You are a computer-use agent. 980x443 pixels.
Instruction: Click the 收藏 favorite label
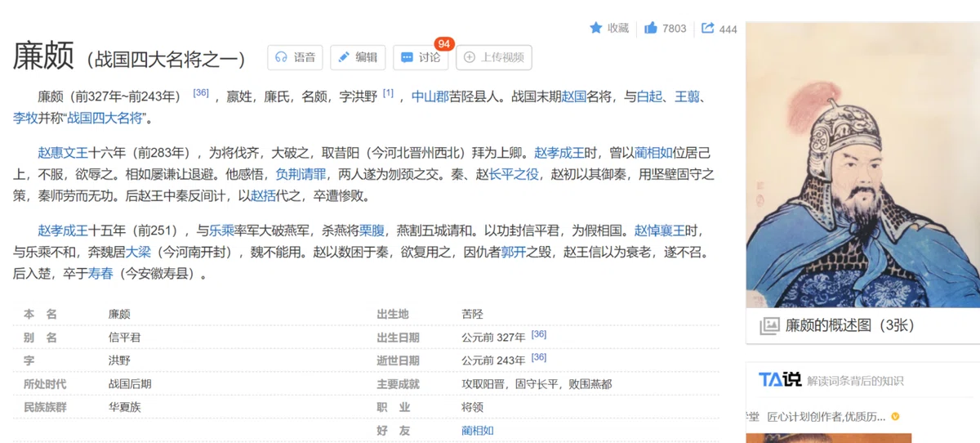[618, 28]
